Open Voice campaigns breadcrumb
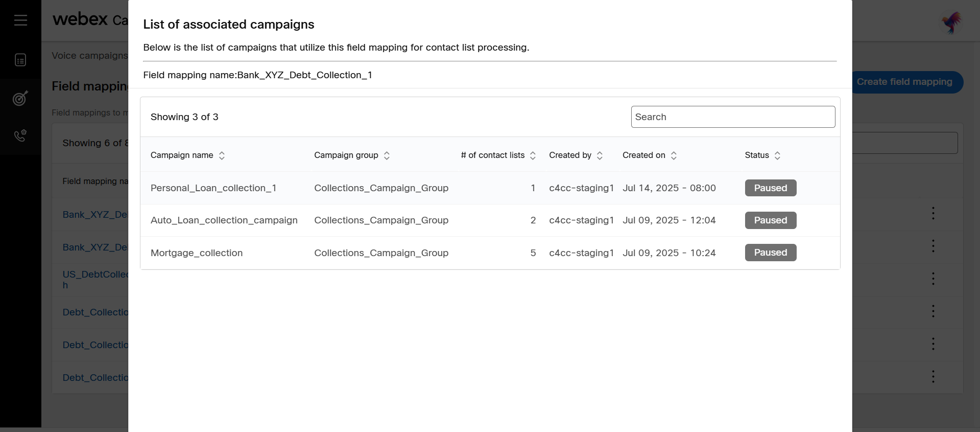This screenshot has height=432, width=980. [89, 56]
